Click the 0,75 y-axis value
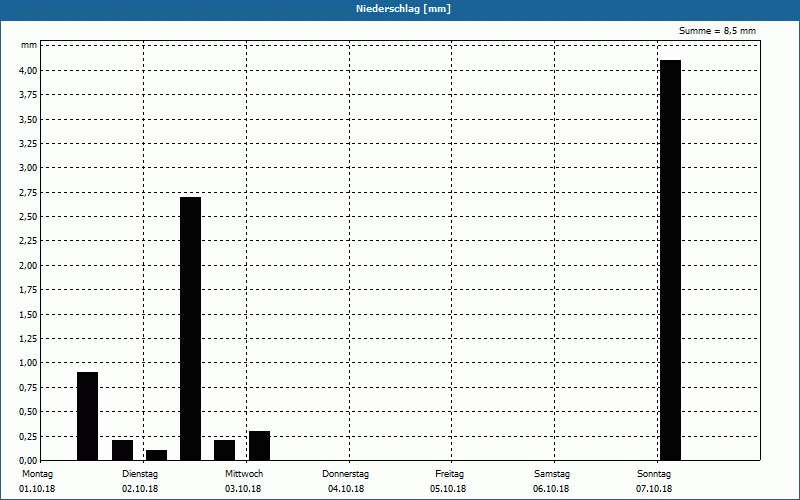The height and width of the screenshot is (500, 800). click(28, 387)
